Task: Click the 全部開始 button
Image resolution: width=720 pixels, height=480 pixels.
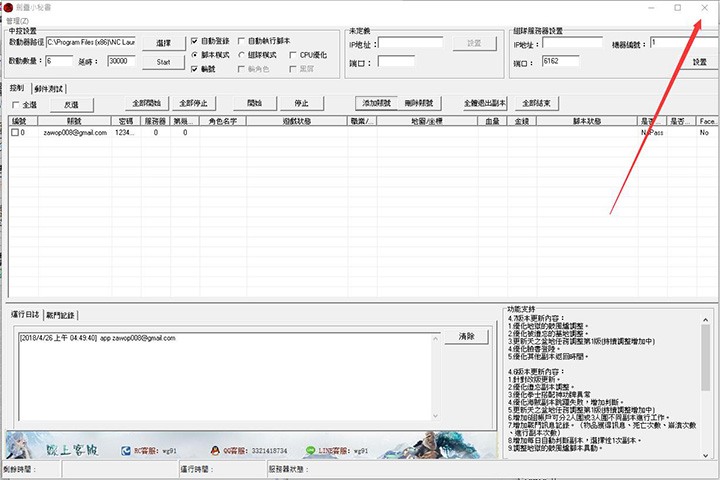Action: (147, 103)
